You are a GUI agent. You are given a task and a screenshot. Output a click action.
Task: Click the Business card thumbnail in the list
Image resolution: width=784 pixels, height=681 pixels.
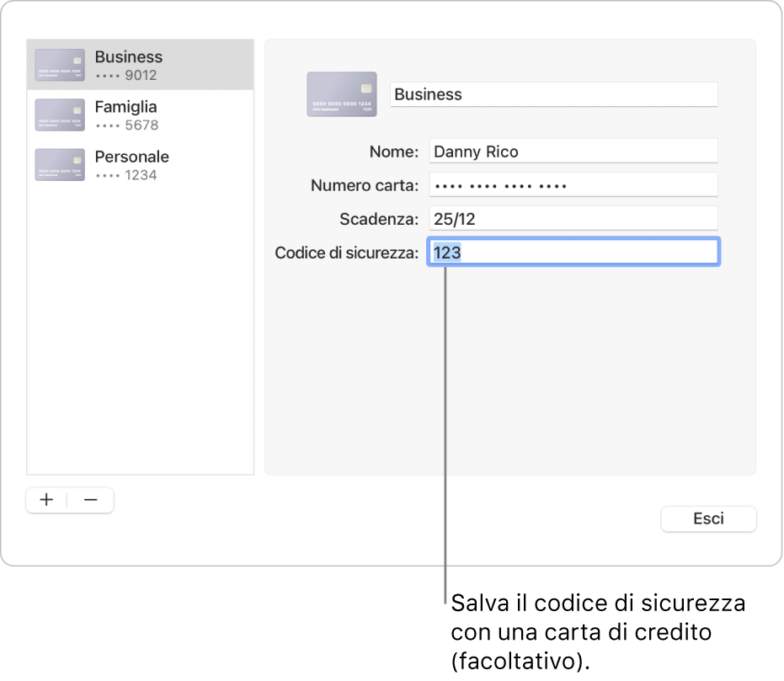click(x=60, y=65)
